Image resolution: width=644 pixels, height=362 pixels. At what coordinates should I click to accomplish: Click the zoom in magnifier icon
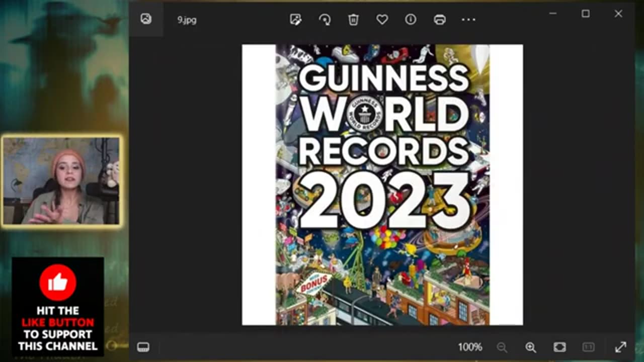530,347
